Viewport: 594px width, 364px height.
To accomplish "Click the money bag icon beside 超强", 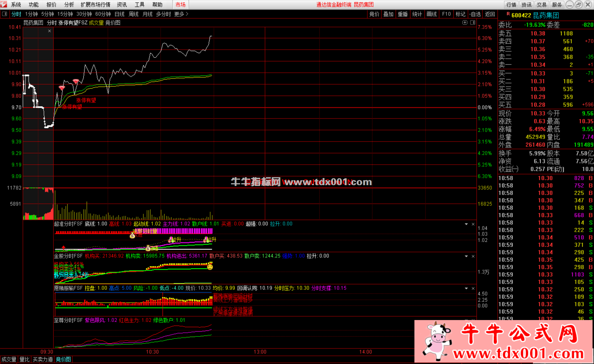I will [x=148, y=248].
